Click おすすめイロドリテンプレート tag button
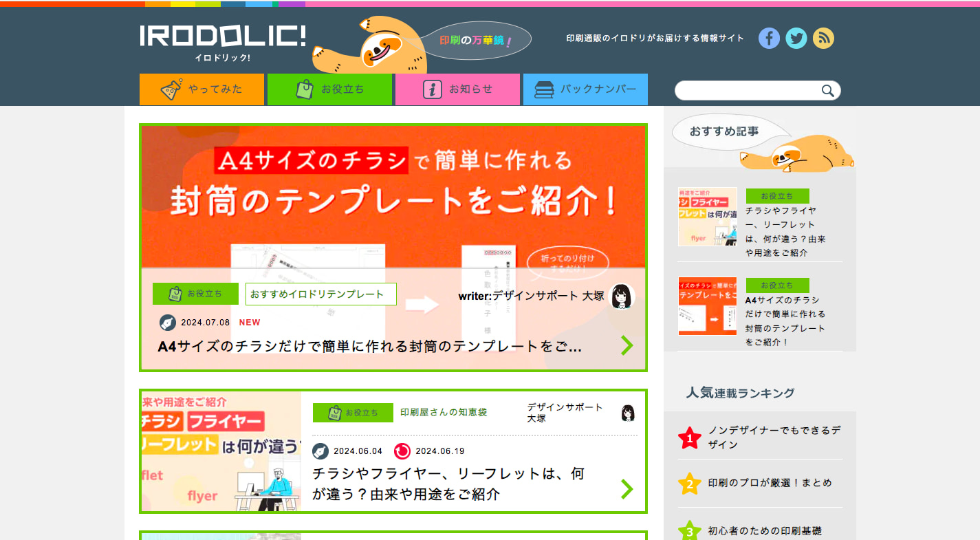Screen dimensions: 980x540 point(320,294)
